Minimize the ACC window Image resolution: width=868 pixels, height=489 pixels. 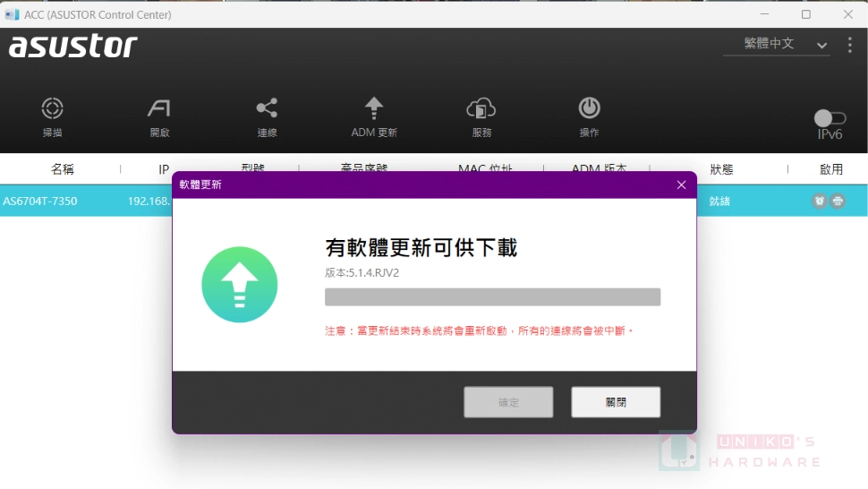tap(764, 14)
